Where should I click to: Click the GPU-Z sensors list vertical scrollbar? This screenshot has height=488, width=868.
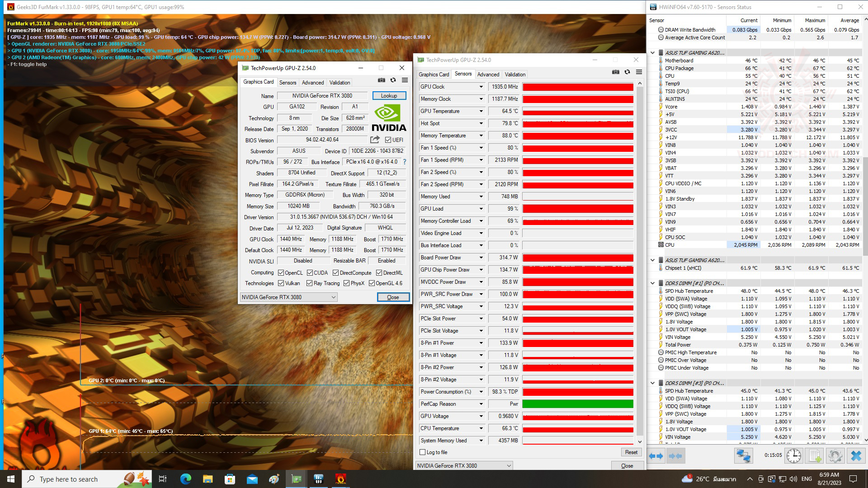point(640,262)
